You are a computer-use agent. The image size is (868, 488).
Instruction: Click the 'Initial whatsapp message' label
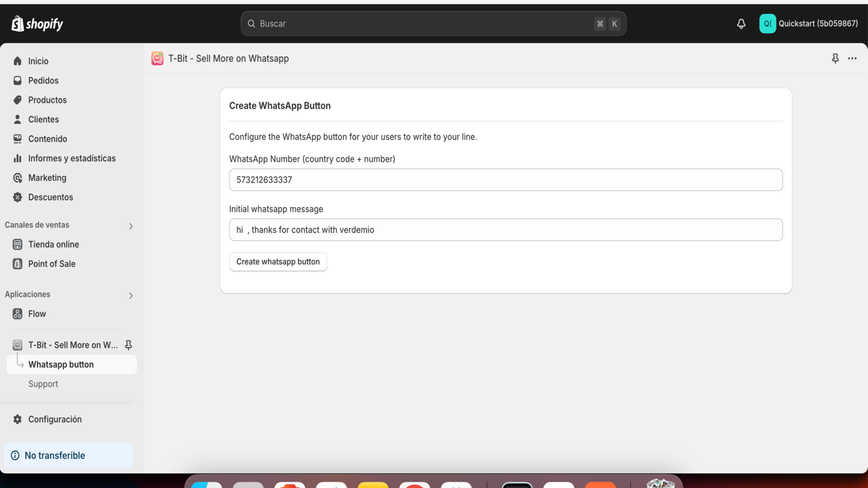276,209
